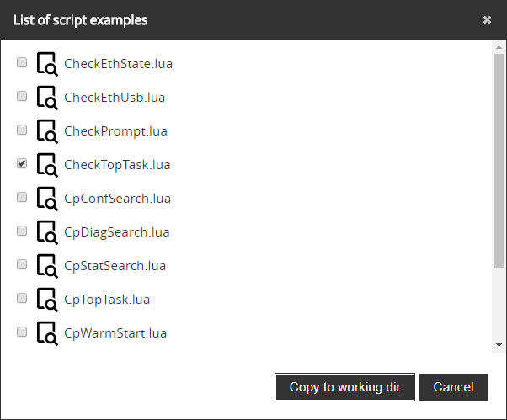Close the List of script examples dialog

click(487, 20)
